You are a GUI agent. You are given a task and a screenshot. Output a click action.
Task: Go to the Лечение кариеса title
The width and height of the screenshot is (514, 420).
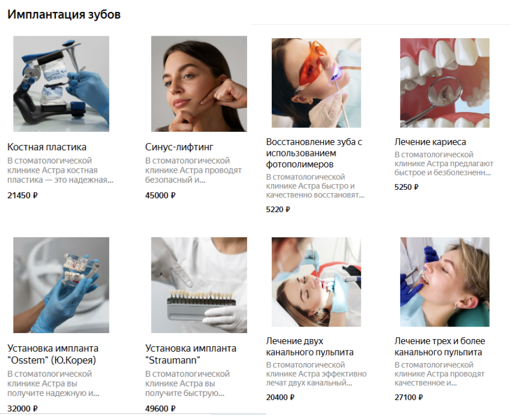coord(430,142)
